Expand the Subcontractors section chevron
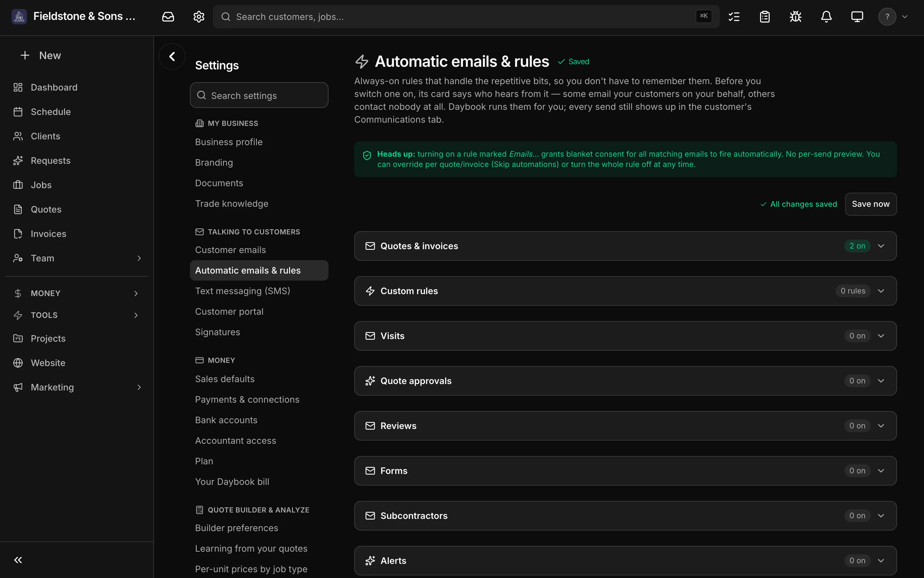Image resolution: width=924 pixels, height=578 pixels. point(881,516)
